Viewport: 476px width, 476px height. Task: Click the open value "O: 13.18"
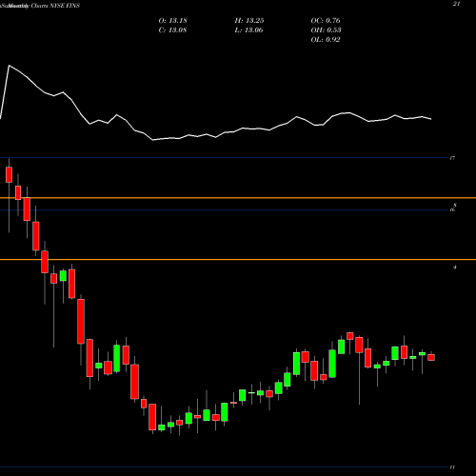pos(172,21)
